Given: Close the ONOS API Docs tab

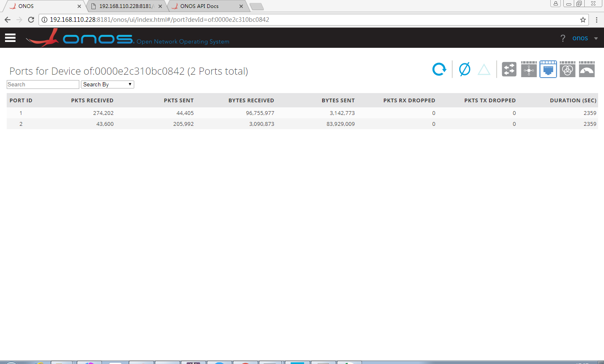Looking at the screenshot, I should pyautogui.click(x=241, y=6).
